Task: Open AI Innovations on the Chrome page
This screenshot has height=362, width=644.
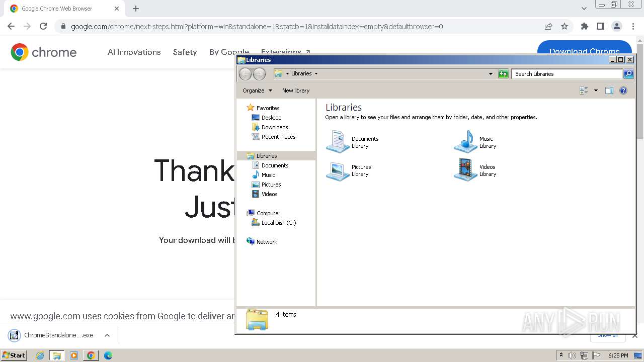Action: click(x=134, y=52)
